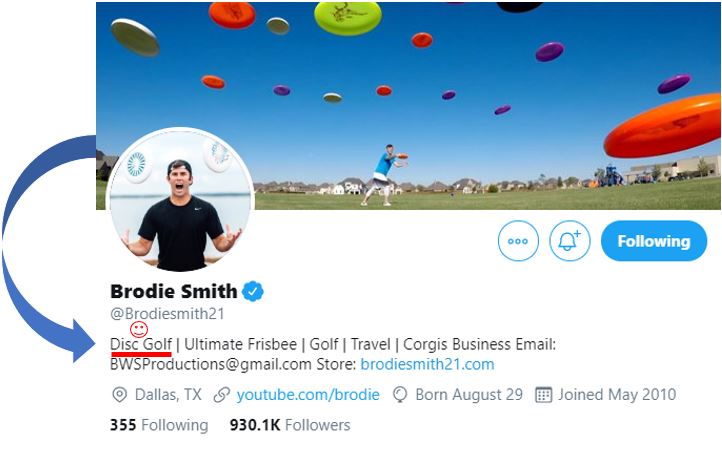Click the location pin icon
722x457 pixels.
(x=120, y=395)
